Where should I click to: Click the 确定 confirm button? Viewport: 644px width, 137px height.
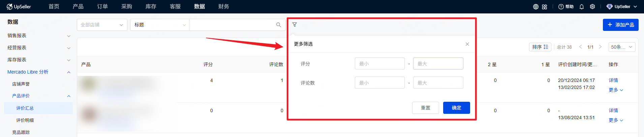(456, 108)
